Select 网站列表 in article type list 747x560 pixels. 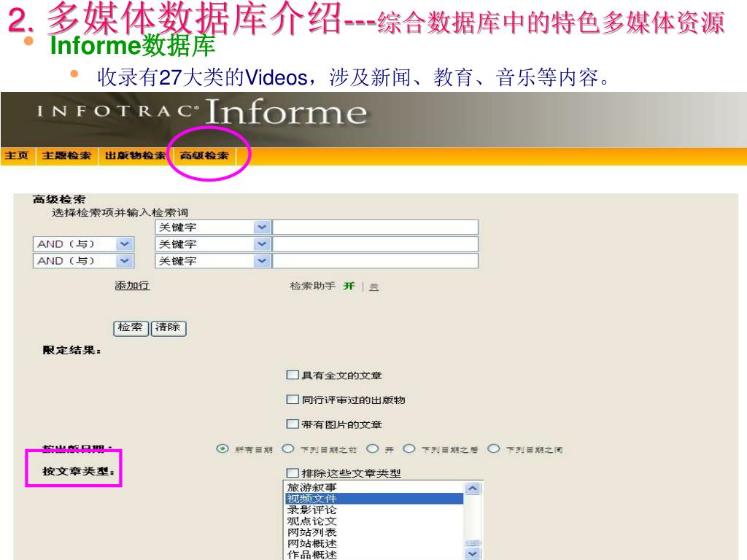tap(374, 532)
